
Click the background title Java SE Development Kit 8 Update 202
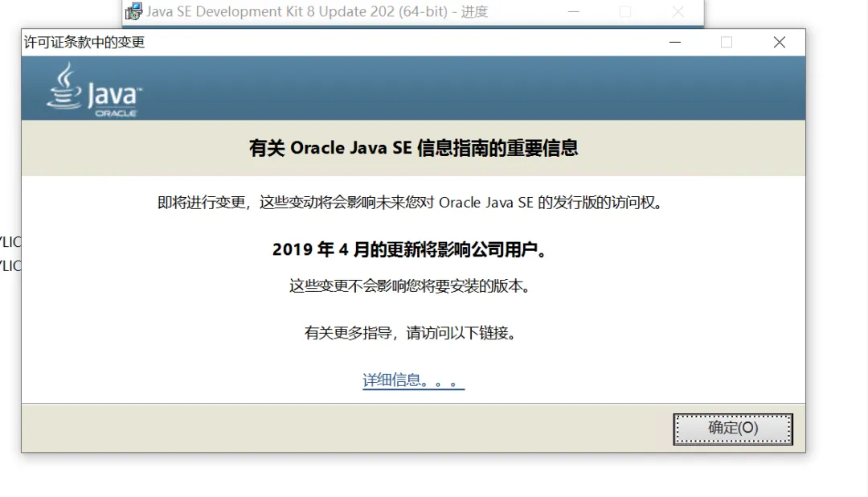click(317, 11)
